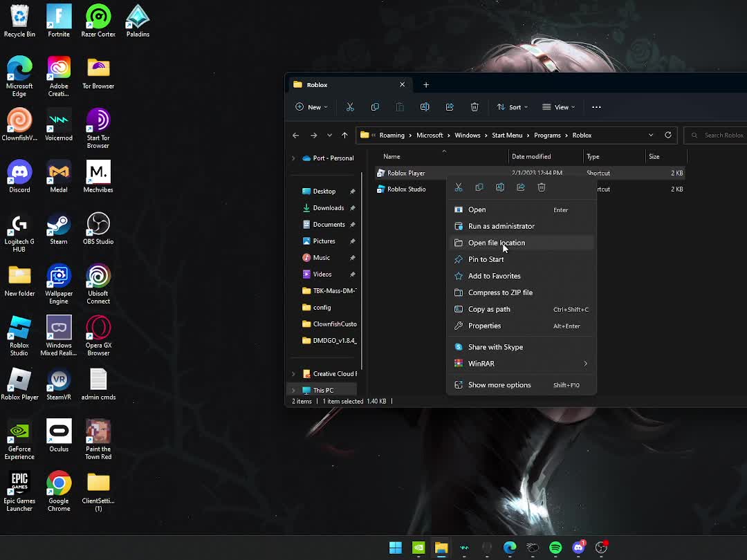Add a new File Explorer tab
This screenshot has width=747, height=560.
(x=426, y=85)
